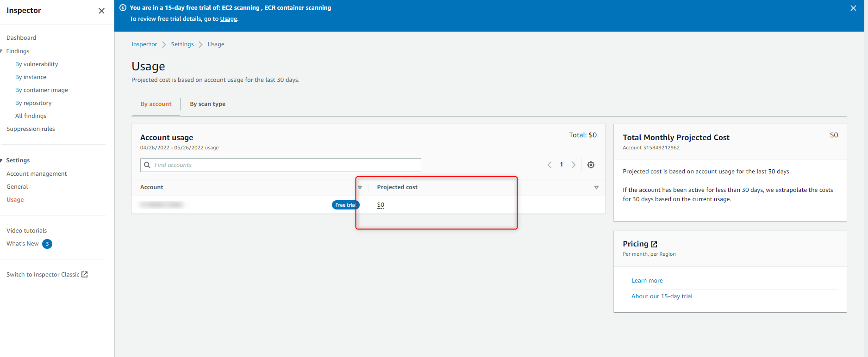This screenshot has height=357, width=868.
Task: Click the search magnifier icon
Action: click(x=147, y=165)
